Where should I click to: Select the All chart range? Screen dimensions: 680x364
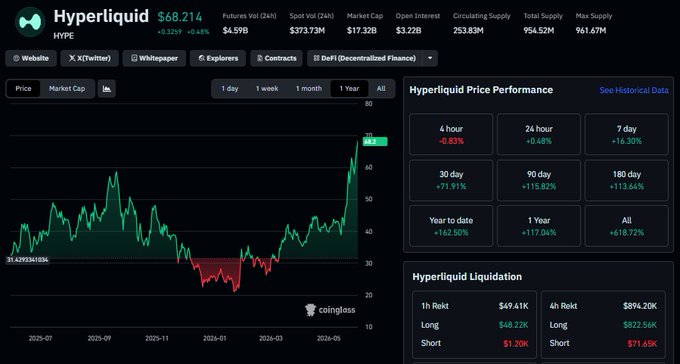click(381, 89)
